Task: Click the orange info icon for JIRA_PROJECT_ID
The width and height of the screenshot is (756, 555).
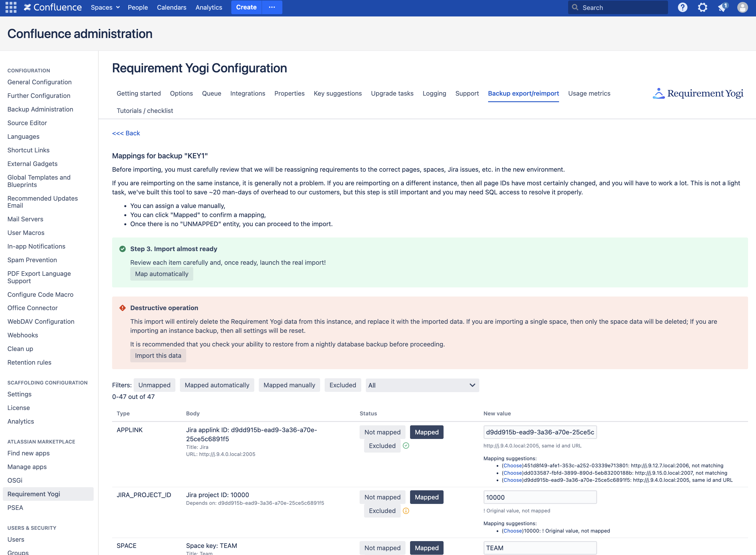Action: point(406,511)
